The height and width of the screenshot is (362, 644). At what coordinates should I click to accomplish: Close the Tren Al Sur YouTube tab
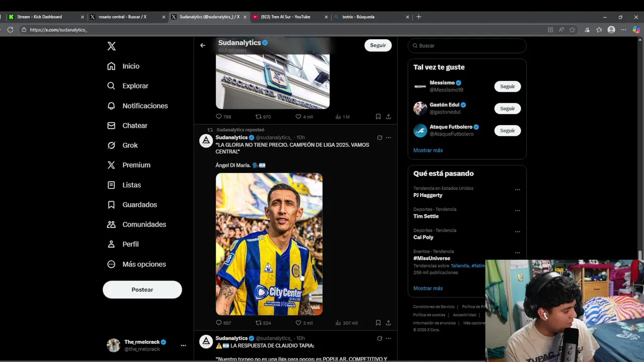[326, 17]
